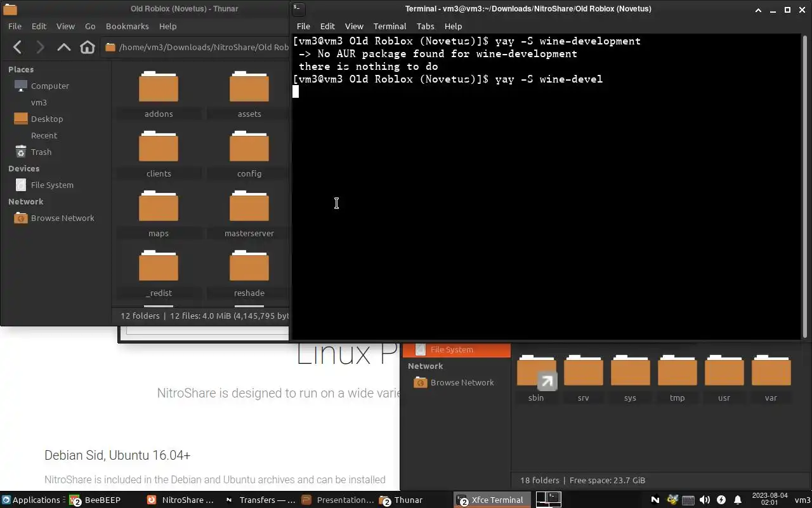Open the Terminal Help menu
This screenshot has width=812, height=508.
pyautogui.click(x=453, y=26)
